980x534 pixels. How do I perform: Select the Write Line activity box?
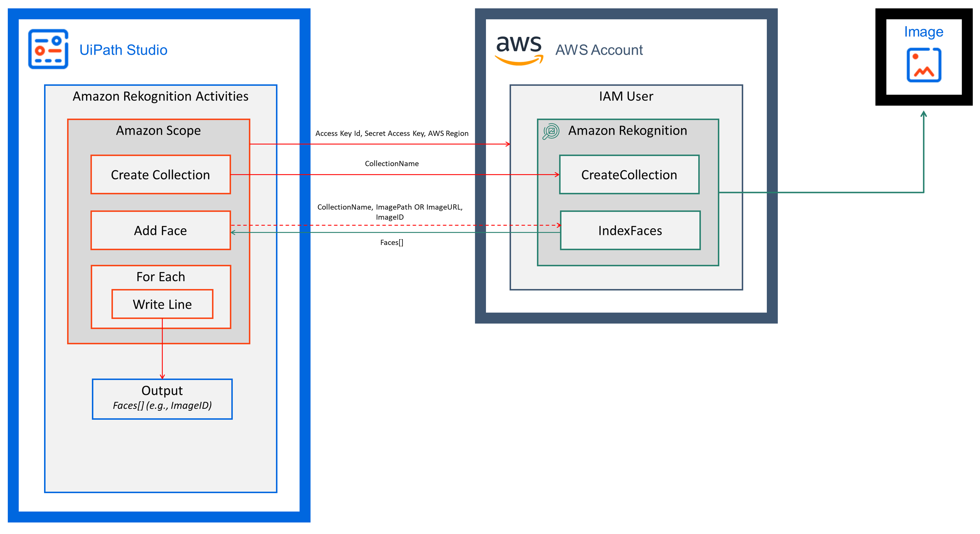(x=162, y=304)
